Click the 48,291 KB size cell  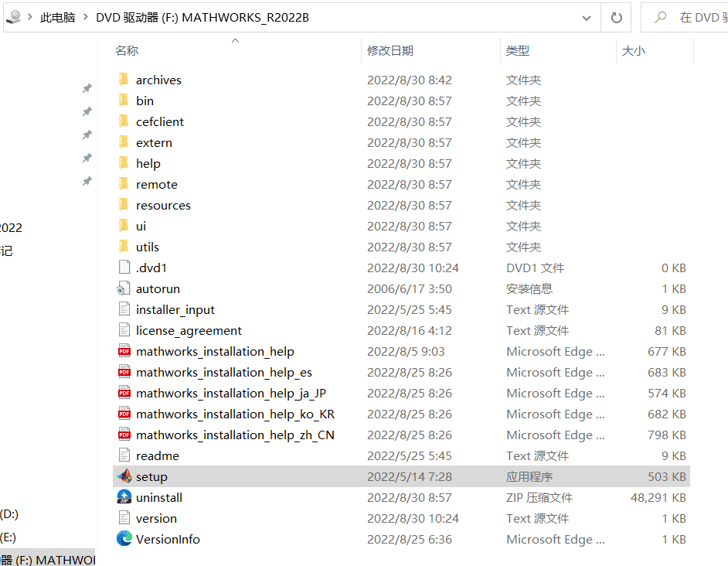658,498
